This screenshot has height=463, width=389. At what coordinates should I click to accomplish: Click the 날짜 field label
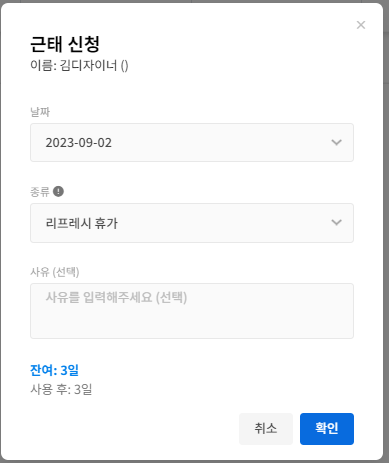(40, 112)
